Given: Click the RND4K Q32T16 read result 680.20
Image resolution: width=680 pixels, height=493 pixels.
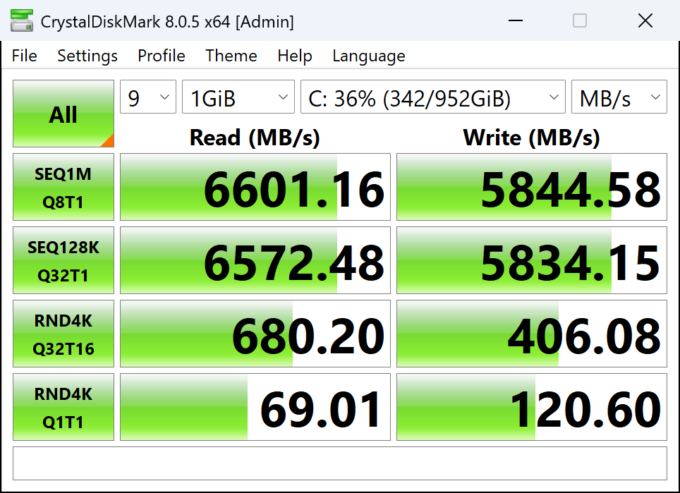Looking at the screenshot, I should 255,333.
